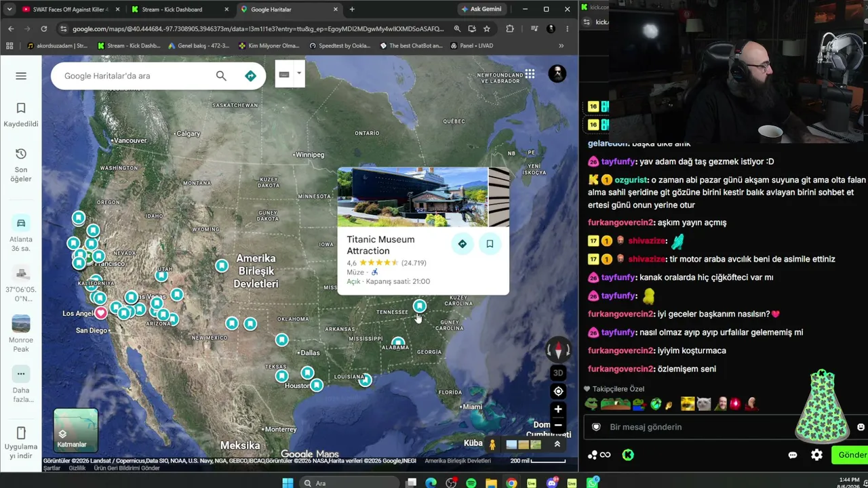Click the search magnifier in Maps search box

[221, 76]
